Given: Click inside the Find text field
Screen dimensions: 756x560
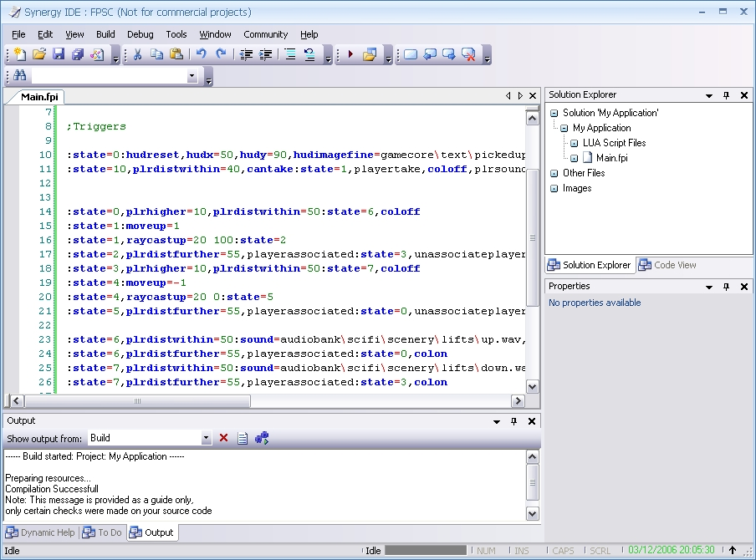Looking at the screenshot, I should coord(109,77).
